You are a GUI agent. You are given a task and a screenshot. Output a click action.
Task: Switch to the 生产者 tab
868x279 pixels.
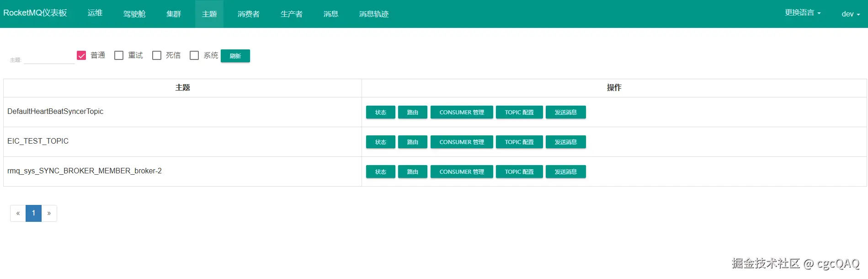(292, 14)
